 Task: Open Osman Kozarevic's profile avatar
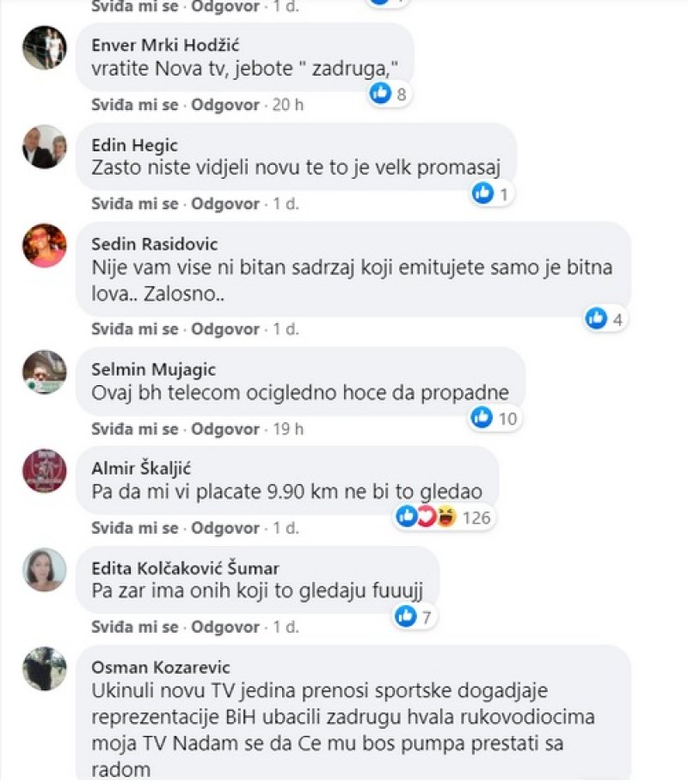45,669
